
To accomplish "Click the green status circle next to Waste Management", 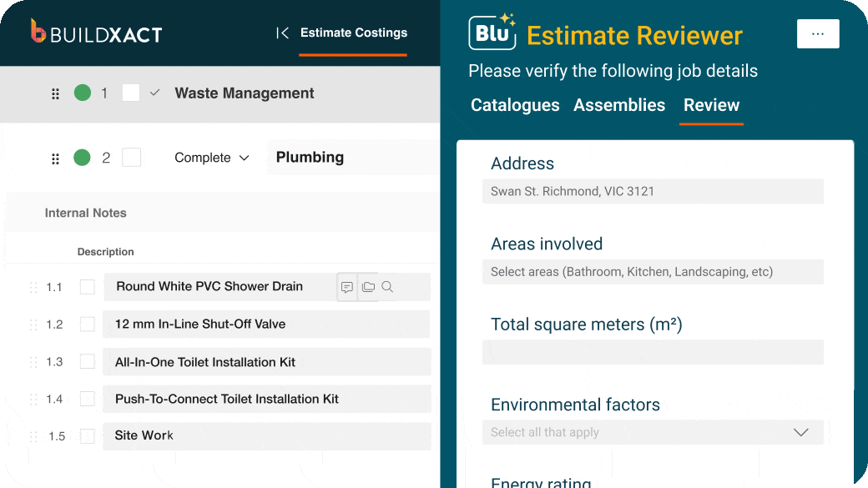I will (x=81, y=93).
